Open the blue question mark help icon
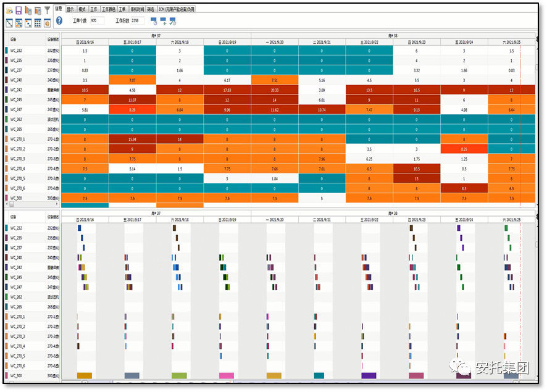This screenshot has height=392, width=547. (x=59, y=21)
